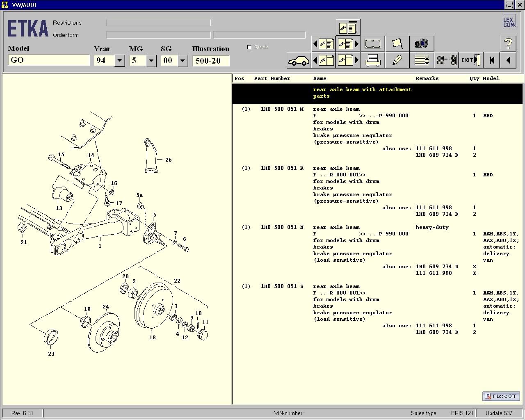
Task: Click the Model field showing GO
Action: pyautogui.click(x=49, y=60)
